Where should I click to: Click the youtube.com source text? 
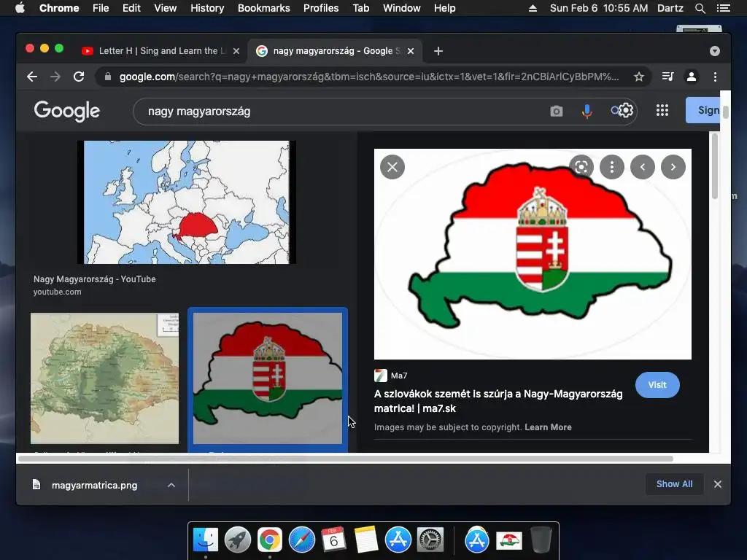(x=57, y=292)
